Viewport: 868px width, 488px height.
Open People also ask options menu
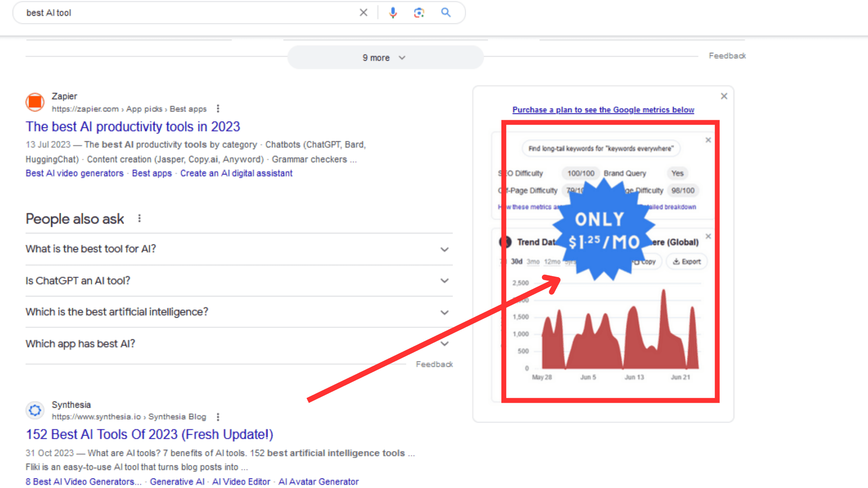tap(139, 218)
